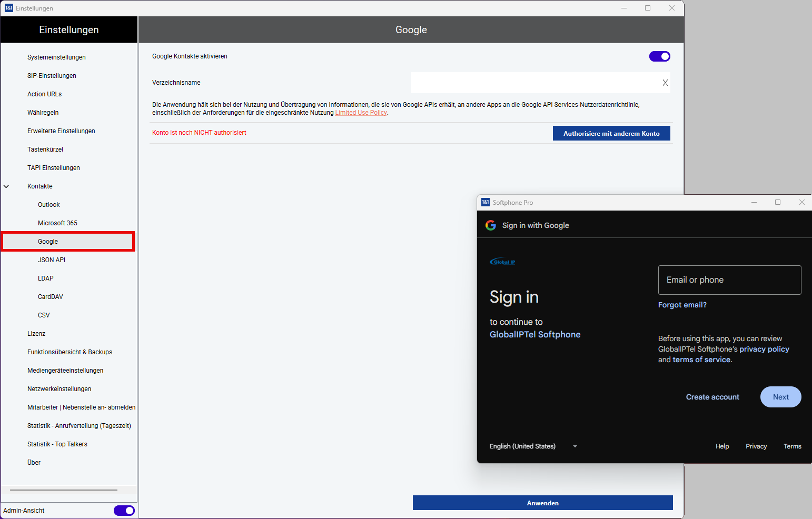Select the CardDAV contacts entry
Screen dimensions: 812x519
click(x=50, y=297)
